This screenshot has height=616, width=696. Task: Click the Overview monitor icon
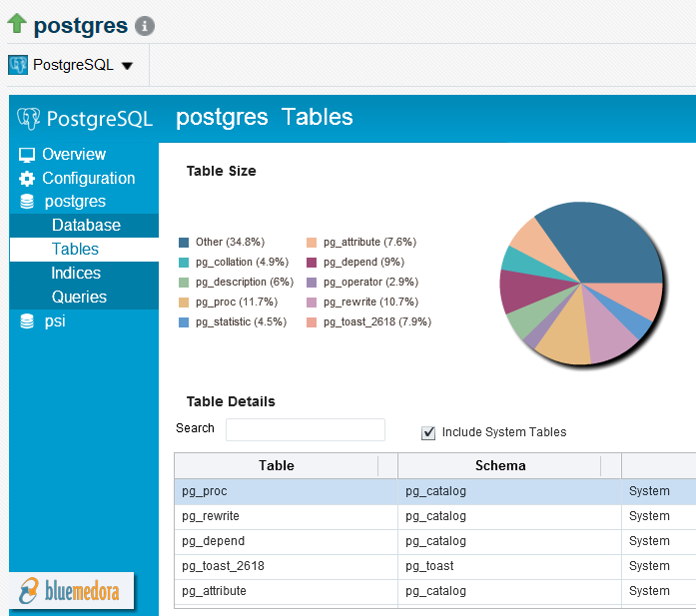(x=27, y=155)
